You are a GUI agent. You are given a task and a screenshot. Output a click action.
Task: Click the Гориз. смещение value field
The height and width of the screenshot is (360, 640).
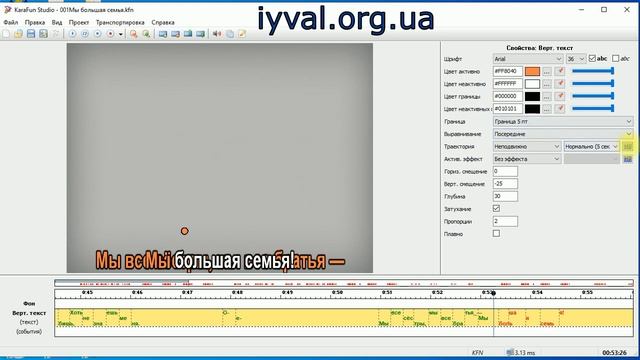(x=505, y=171)
